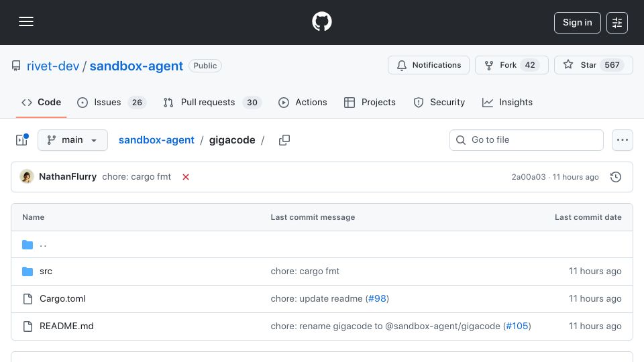Image resolution: width=644 pixels, height=362 pixels.
Task: Click the Last commit message header
Action: [313, 217]
